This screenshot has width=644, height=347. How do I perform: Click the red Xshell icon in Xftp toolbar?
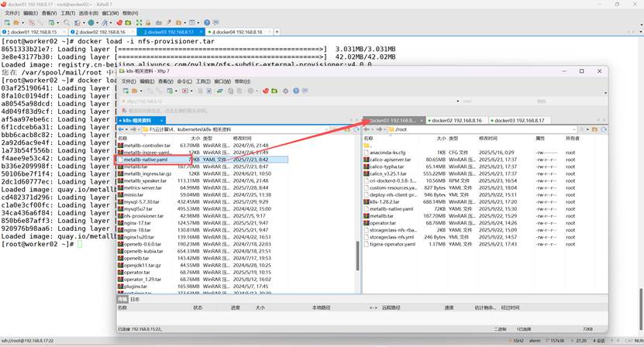click(265, 91)
